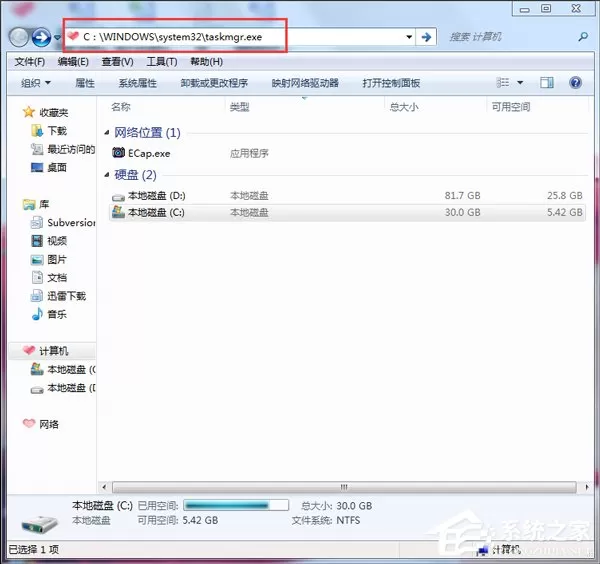This screenshot has height=564, width=600.
Task: Open the 工具(T) menu
Action: point(161,62)
